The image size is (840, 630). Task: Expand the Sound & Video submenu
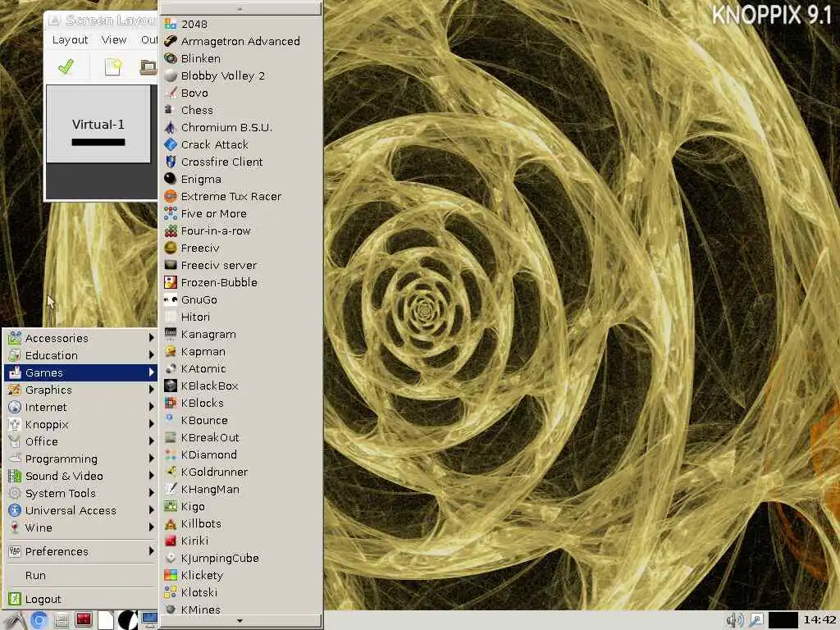click(80, 476)
